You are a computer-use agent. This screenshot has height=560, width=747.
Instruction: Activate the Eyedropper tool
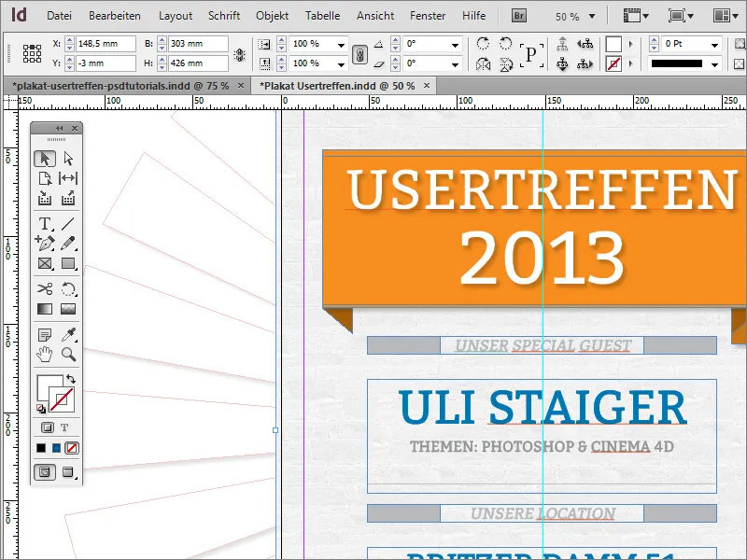(x=68, y=335)
